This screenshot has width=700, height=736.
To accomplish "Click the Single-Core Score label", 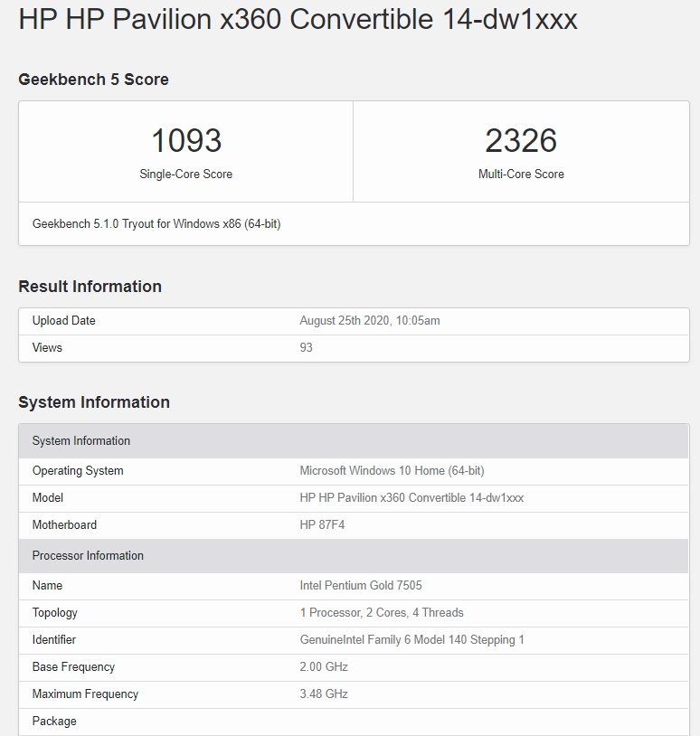I will [185, 175].
